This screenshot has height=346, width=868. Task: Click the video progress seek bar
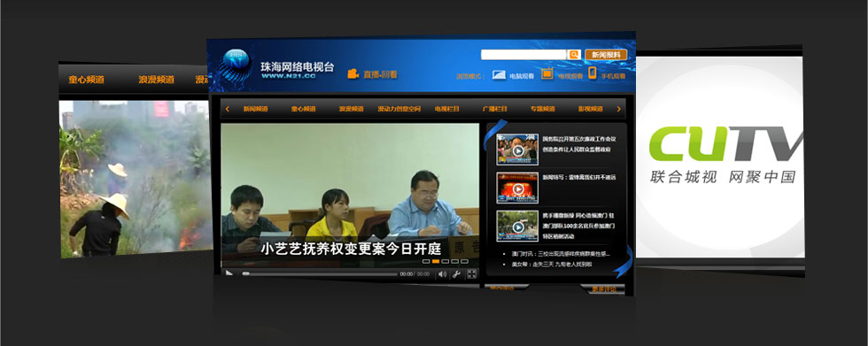pyautogui.click(x=320, y=273)
